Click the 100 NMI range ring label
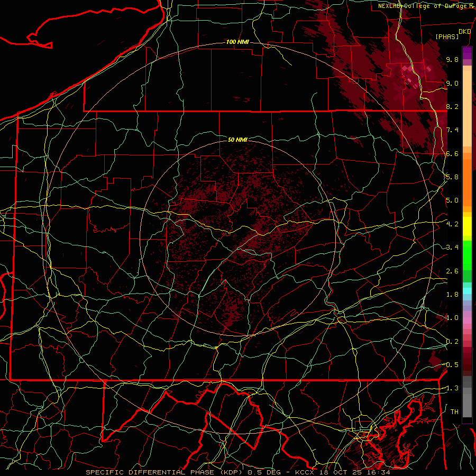This screenshot has width=476, height=476. pyautogui.click(x=237, y=42)
